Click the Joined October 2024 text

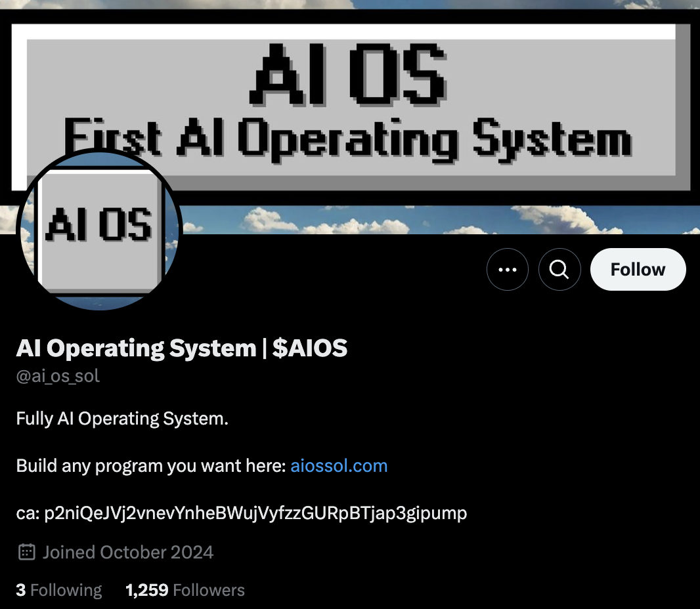point(128,553)
